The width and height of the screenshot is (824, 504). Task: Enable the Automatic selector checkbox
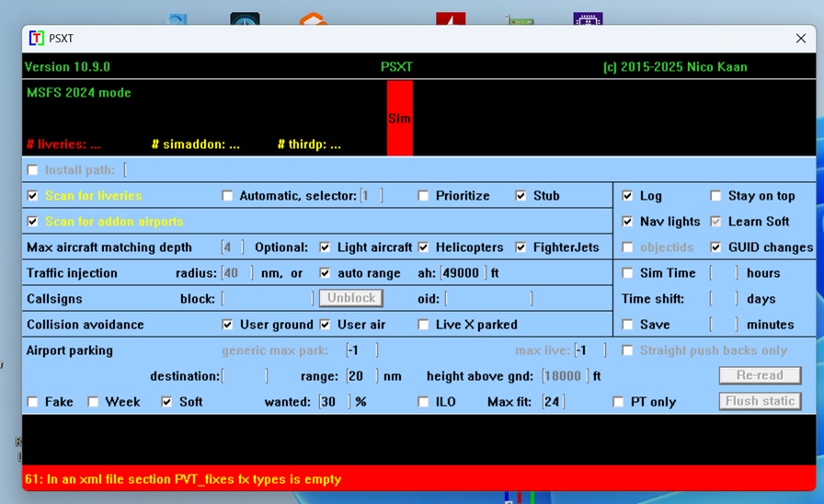click(227, 196)
